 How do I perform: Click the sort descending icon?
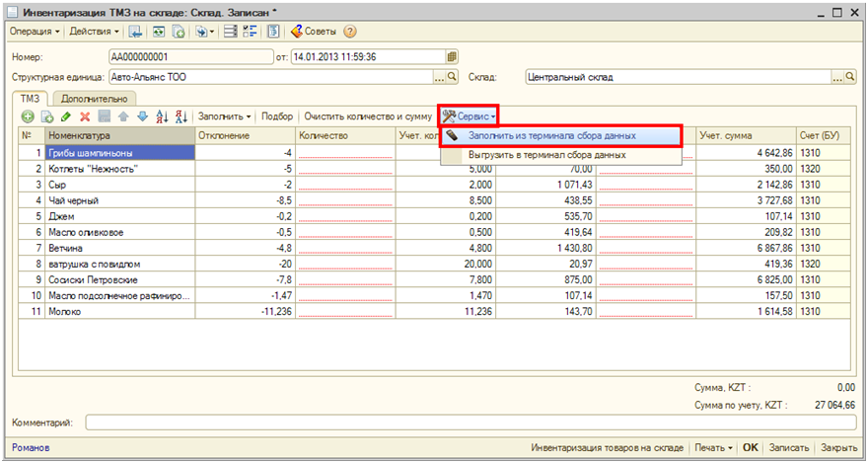point(181,116)
